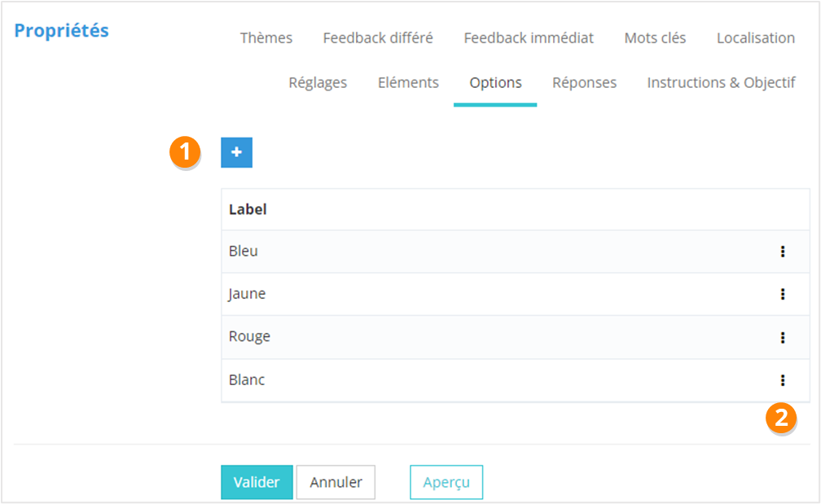Show the Eléments tab
Screen dimensions: 821x504
pyautogui.click(x=408, y=82)
